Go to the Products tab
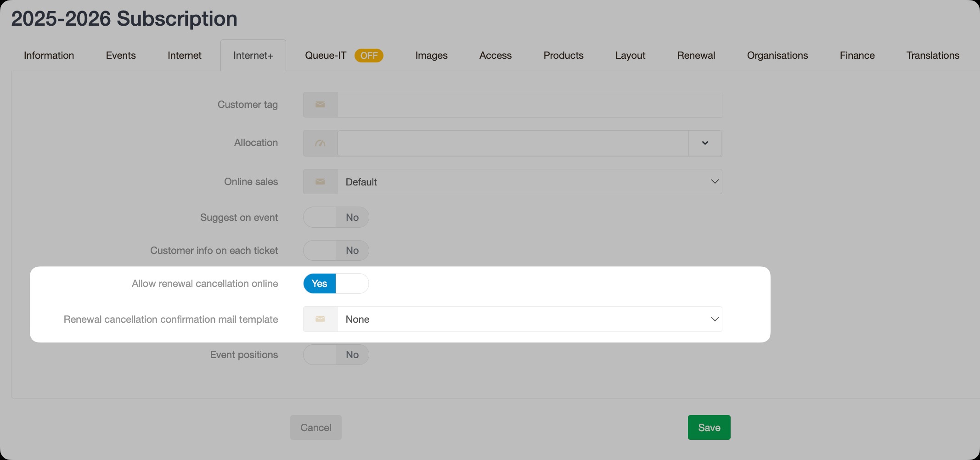Image resolution: width=980 pixels, height=460 pixels. coord(563,56)
